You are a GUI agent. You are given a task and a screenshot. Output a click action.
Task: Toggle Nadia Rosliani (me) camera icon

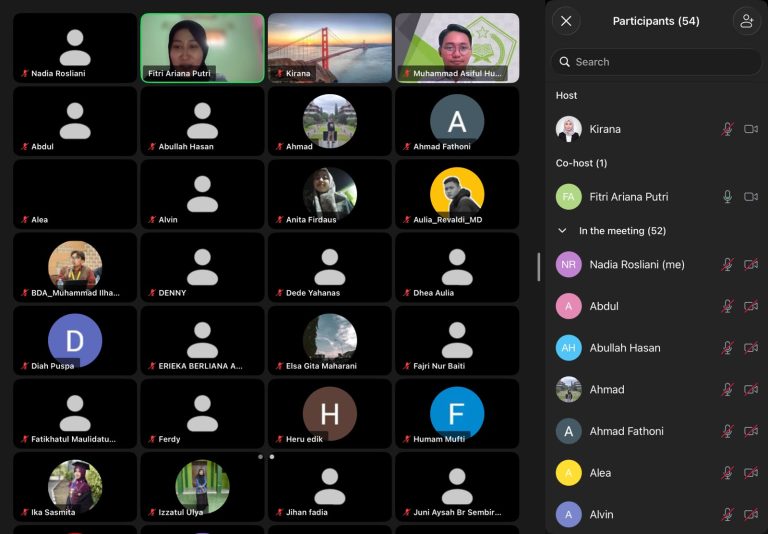[751, 265]
